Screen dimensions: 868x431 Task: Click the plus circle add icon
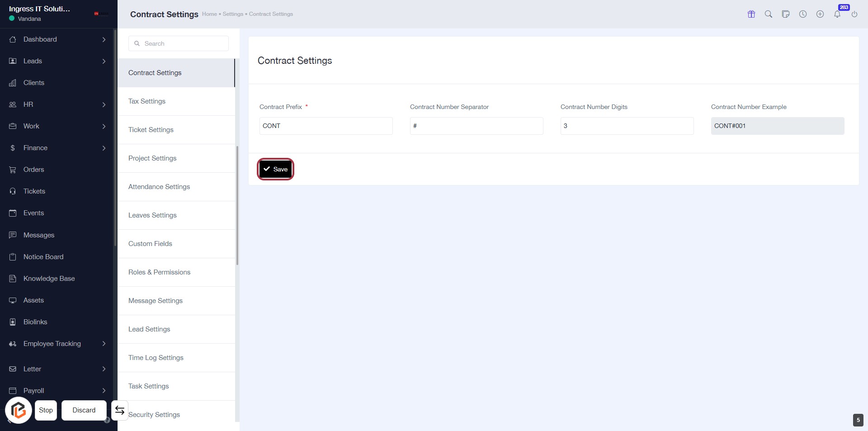click(x=820, y=14)
